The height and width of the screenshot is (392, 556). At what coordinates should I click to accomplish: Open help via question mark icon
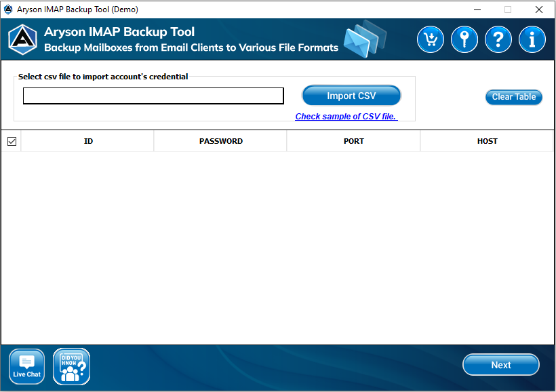coord(498,39)
